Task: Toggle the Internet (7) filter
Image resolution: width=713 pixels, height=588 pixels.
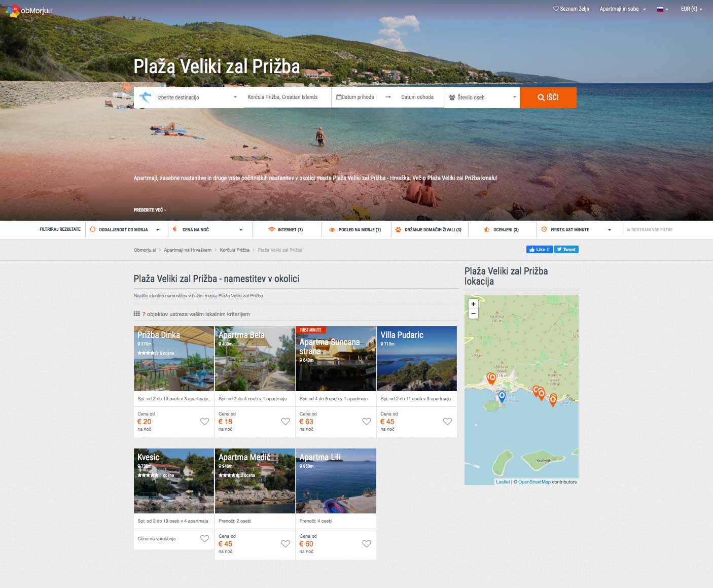Action: coord(286,230)
